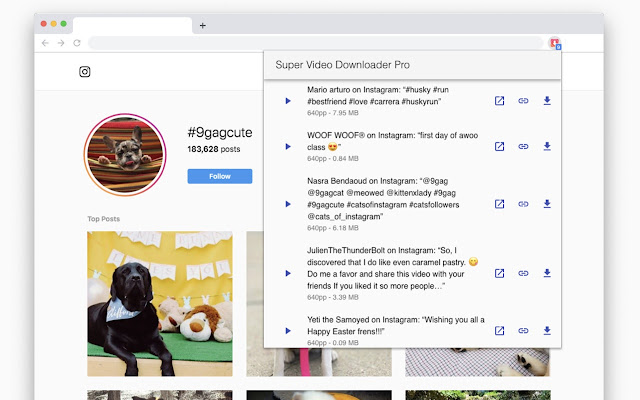The height and width of the screenshot is (400, 640).
Task: Play the WOOF WOOF awoo class video
Action: (288, 147)
